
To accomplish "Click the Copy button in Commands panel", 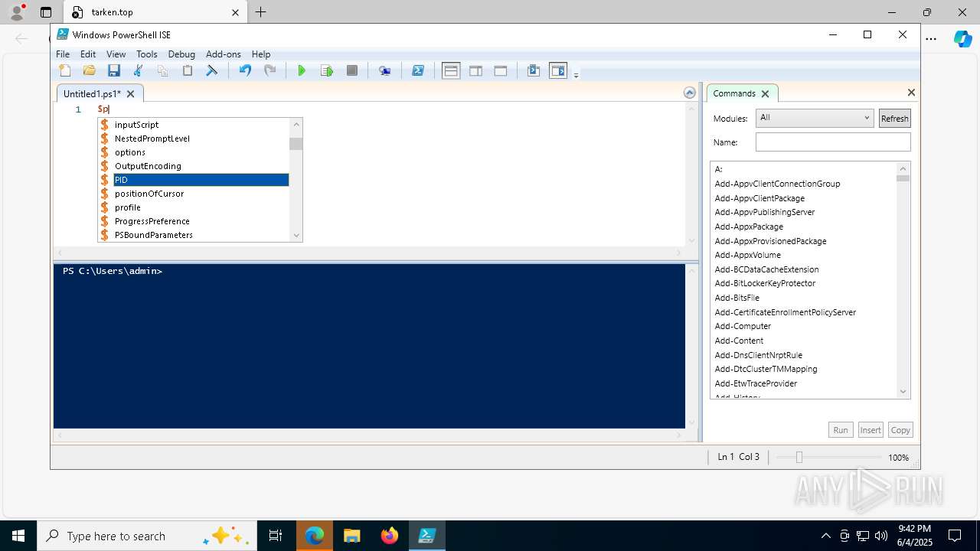I will [x=900, y=430].
